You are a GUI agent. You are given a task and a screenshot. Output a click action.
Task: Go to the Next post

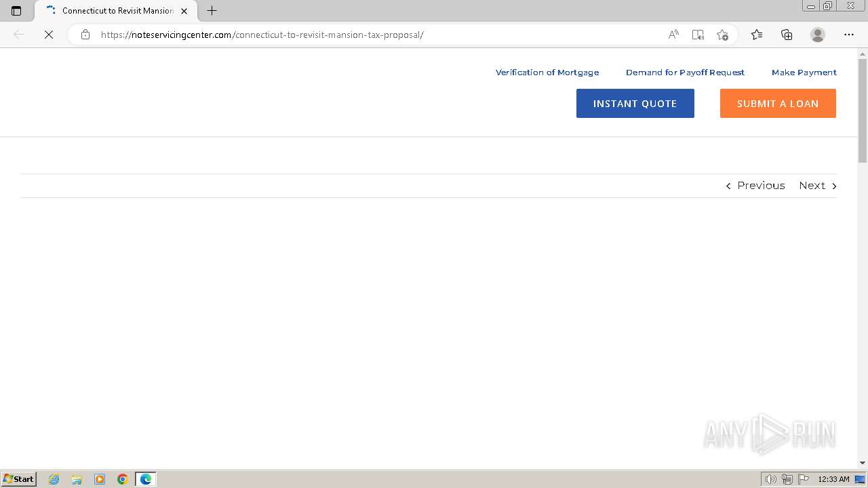point(818,186)
